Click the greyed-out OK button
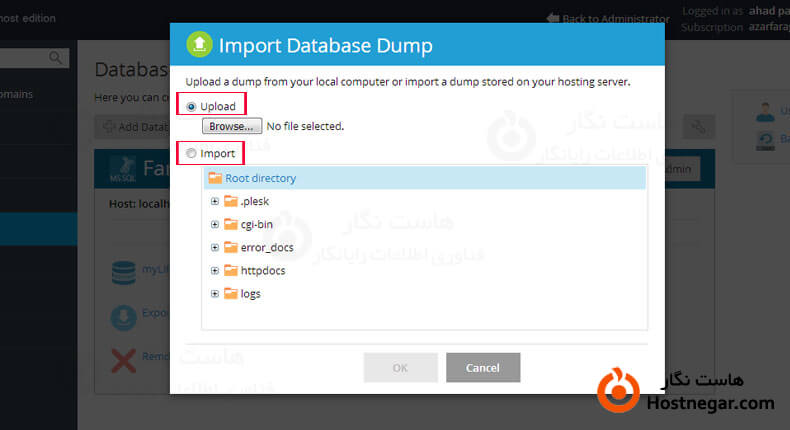 [x=400, y=367]
